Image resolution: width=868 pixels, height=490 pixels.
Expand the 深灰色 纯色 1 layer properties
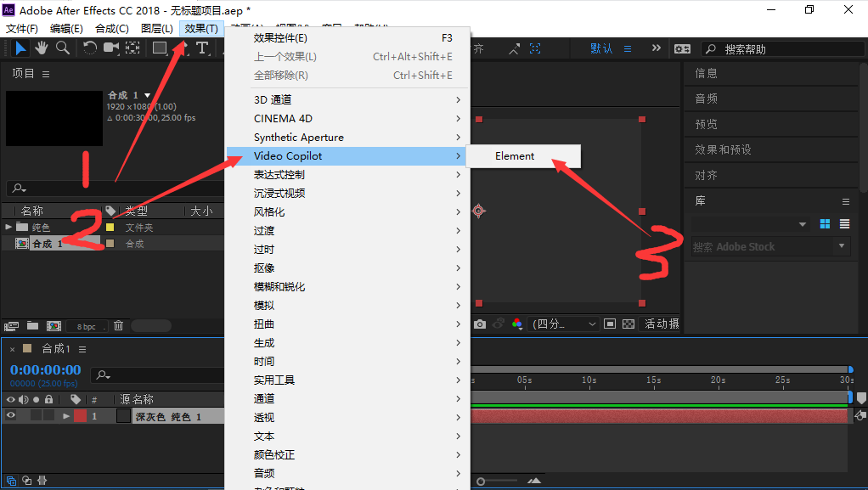[x=66, y=416]
